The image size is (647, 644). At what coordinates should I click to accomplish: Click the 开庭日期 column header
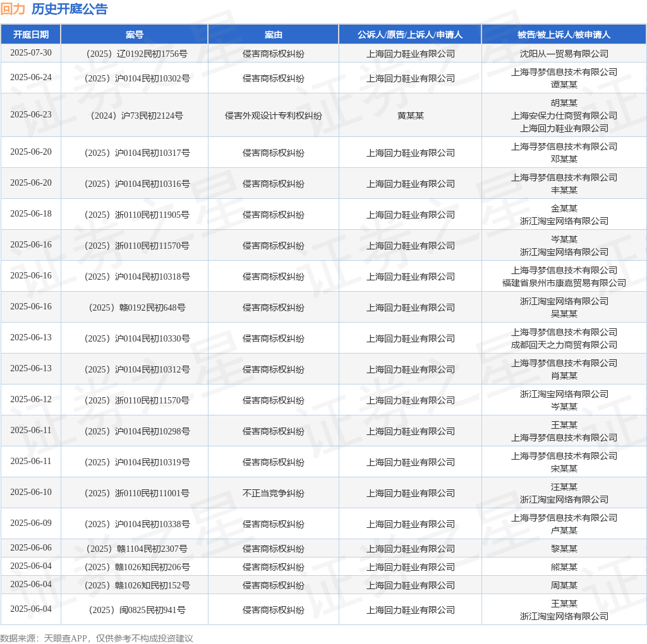tap(31, 35)
